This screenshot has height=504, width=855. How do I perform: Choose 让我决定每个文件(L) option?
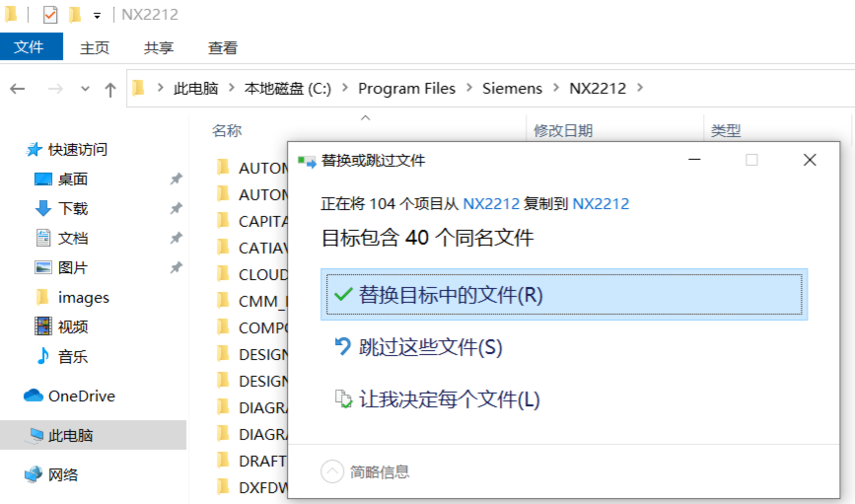(449, 399)
